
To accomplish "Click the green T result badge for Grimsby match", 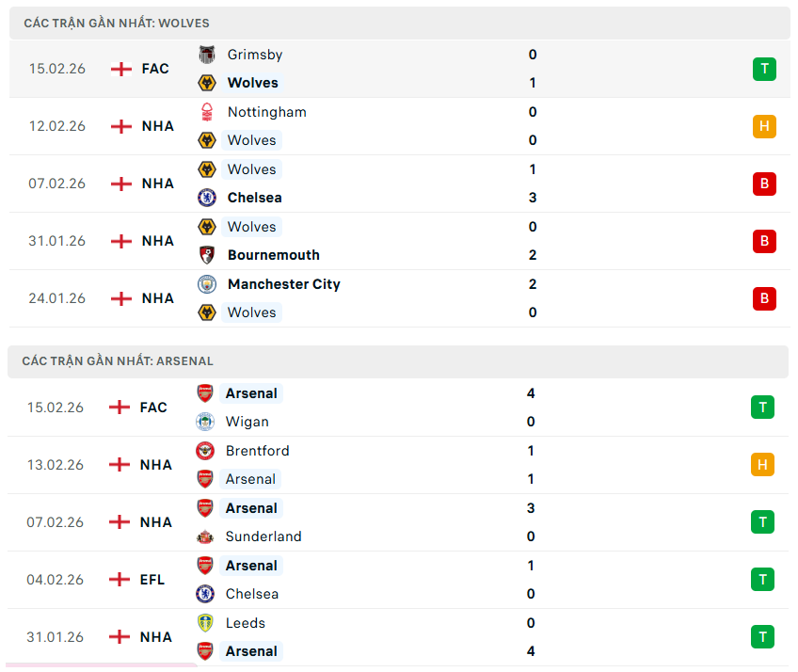I will pyautogui.click(x=763, y=69).
